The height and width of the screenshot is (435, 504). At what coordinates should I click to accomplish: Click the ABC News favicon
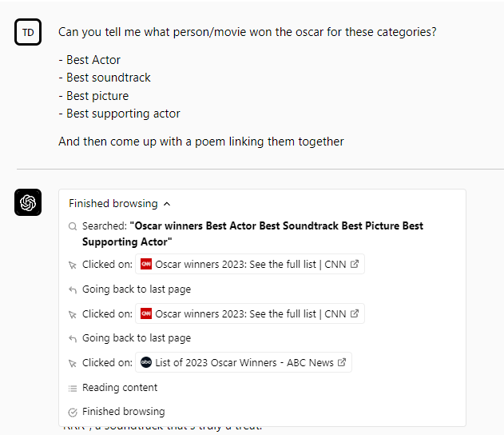146,363
